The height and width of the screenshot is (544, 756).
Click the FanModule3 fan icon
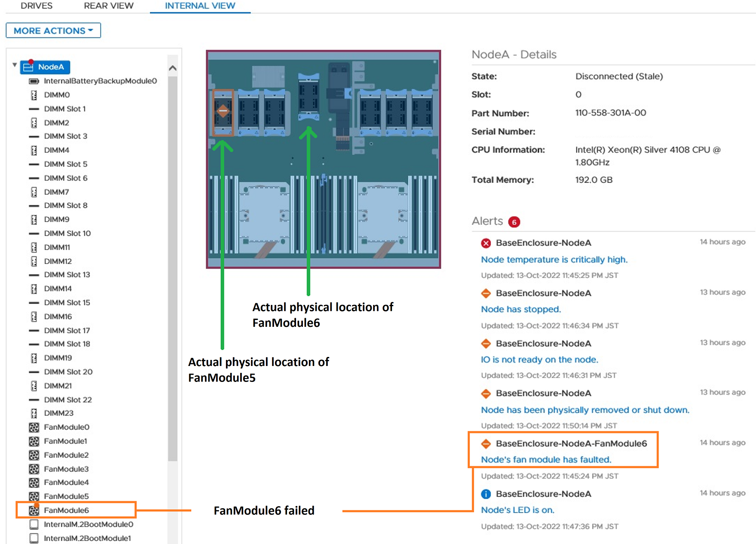[34, 469]
